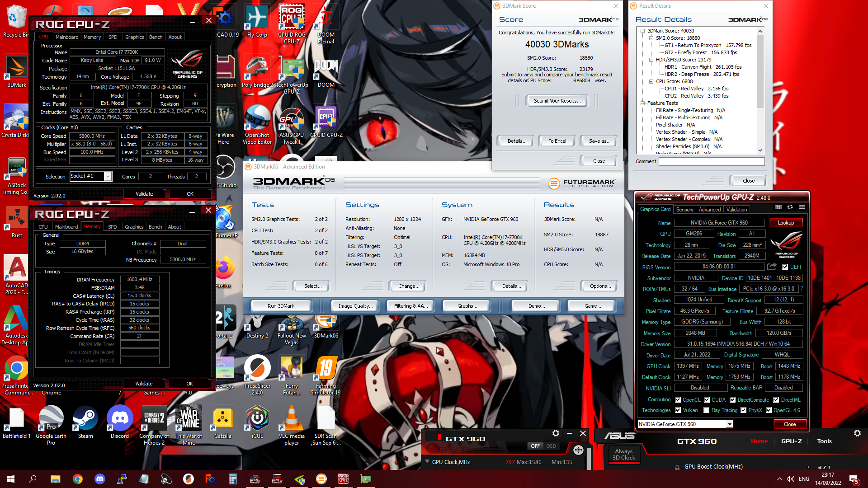Take a GPU-Z screenshot with camera icon
This screenshot has width=868, height=488.
pos(778,207)
